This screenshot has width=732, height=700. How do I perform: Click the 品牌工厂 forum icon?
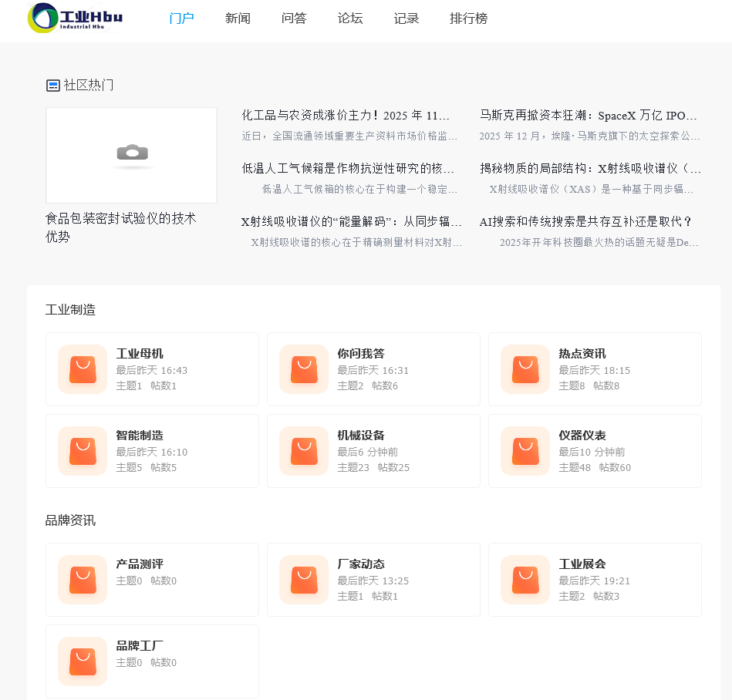click(x=82, y=661)
